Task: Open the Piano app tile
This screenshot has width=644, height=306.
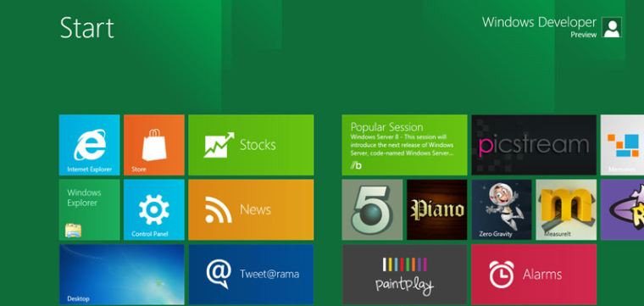Action: 437,209
